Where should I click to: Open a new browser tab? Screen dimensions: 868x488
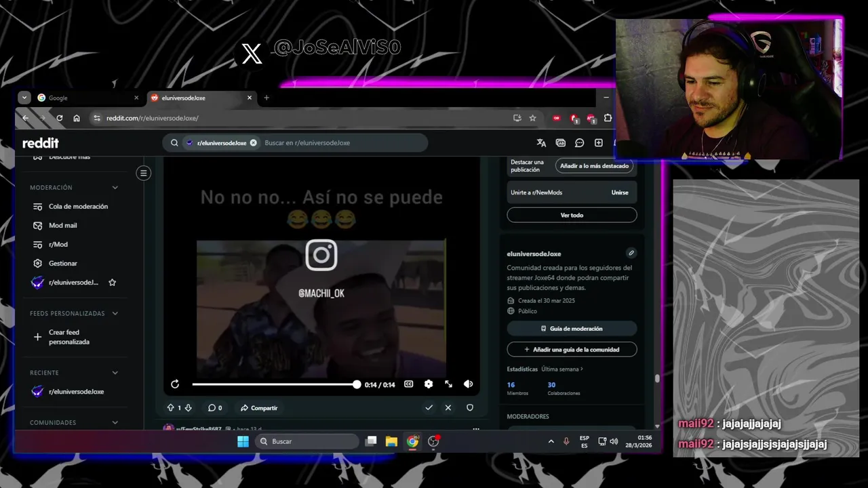tap(267, 98)
